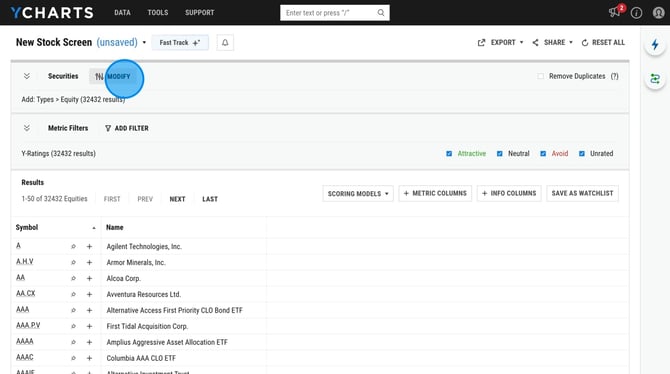Click the Fast Track button
670x374 pixels.
click(180, 42)
